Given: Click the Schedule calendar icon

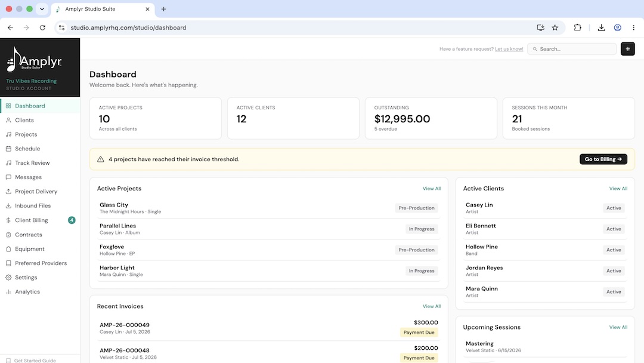Looking at the screenshot, I should pyautogui.click(x=8, y=149).
